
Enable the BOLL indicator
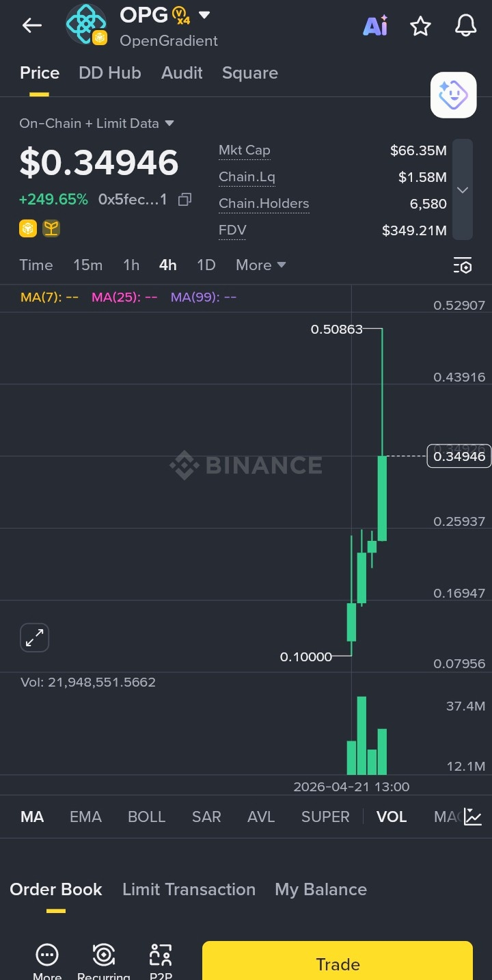(x=146, y=817)
